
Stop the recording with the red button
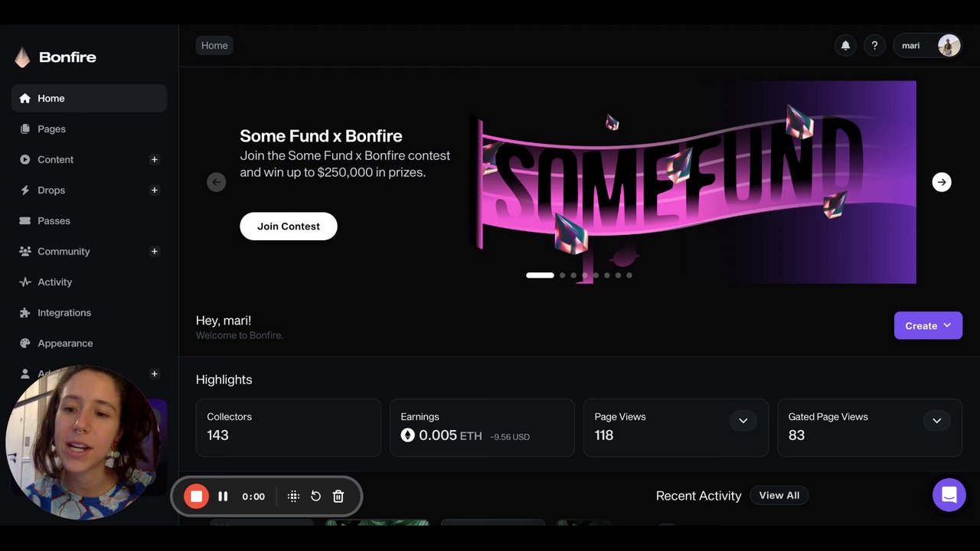196,496
